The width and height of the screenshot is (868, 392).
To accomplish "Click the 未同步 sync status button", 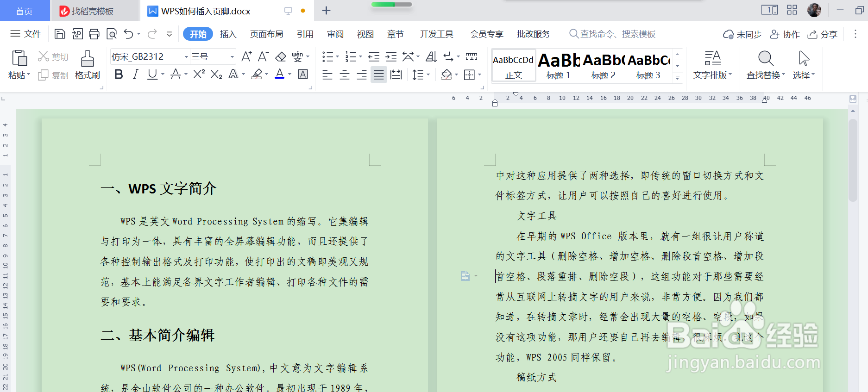I will point(742,34).
